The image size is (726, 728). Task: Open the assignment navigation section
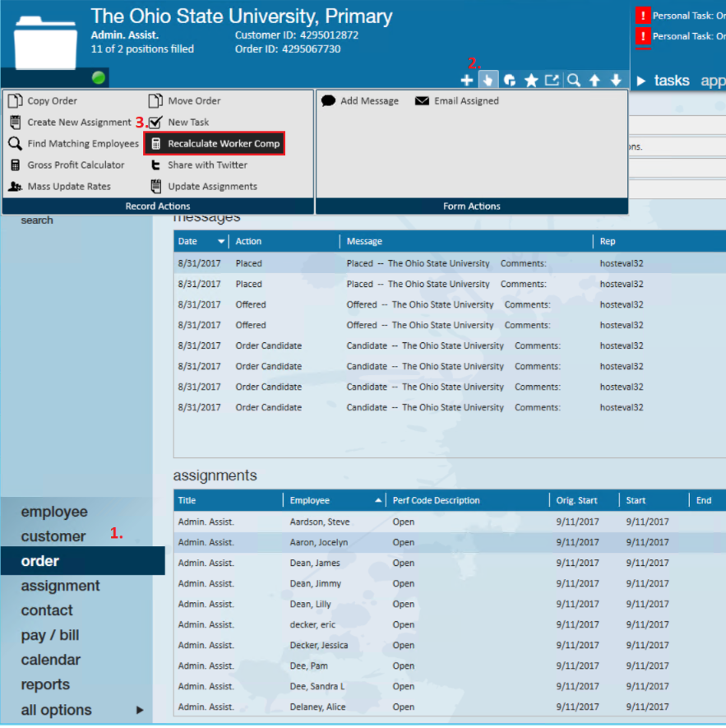pos(60,586)
